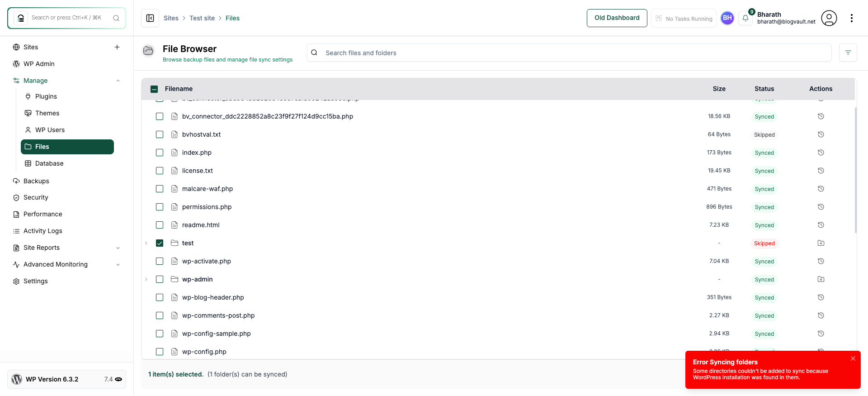This screenshot has width=868, height=396.
Task: Click history icon for wp-blog-header.php
Action: pyautogui.click(x=821, y=297)
